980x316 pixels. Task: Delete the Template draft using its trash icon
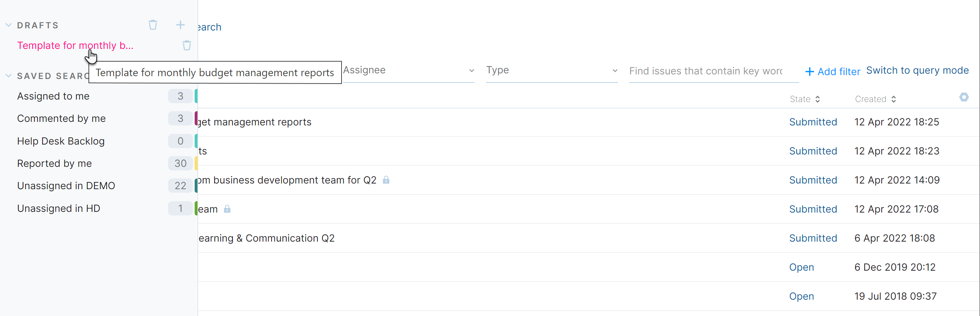click(187, 45)
